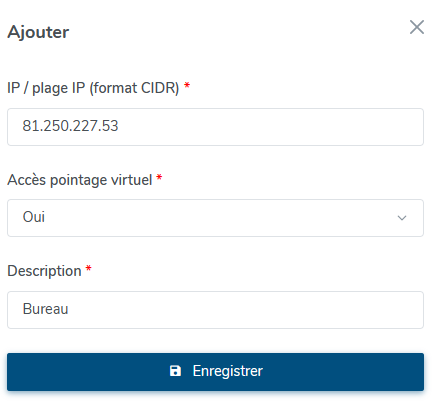The height and width of the screenshot is (407, 433).
Task: Click the red asterisk next to Accès pointage virtuel
Action: click(x=159, y=177)
